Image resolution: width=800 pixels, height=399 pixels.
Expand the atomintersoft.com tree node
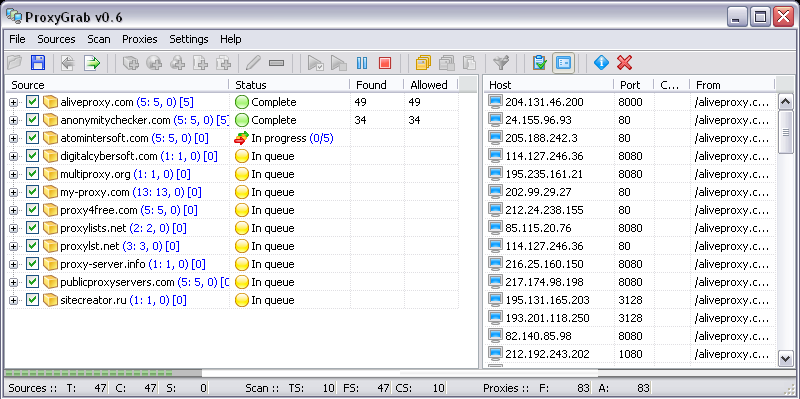tap(13, 138)
